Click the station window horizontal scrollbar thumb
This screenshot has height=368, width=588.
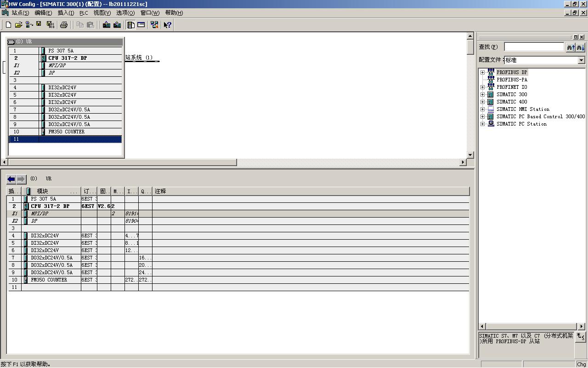122,162
